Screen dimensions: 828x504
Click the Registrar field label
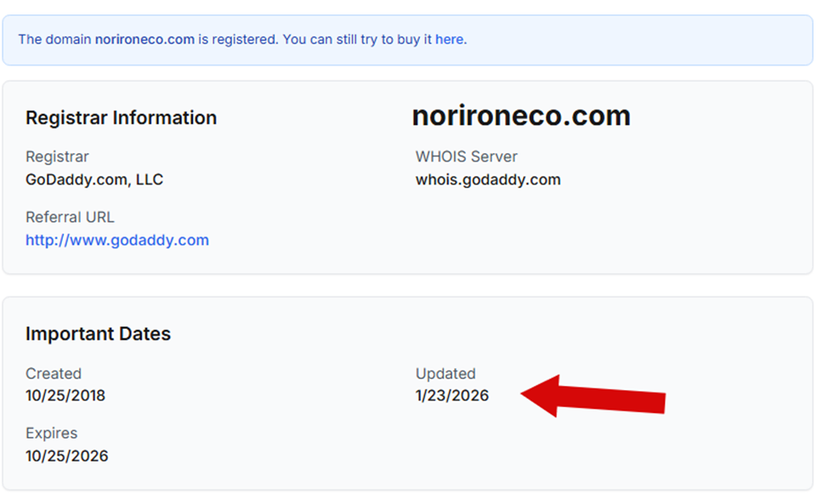56,156
